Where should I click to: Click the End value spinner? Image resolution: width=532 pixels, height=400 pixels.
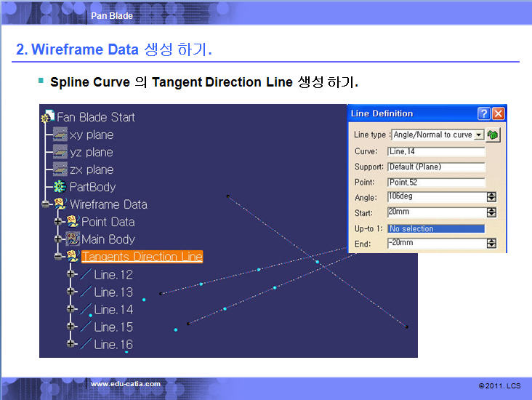click(491, 243)
